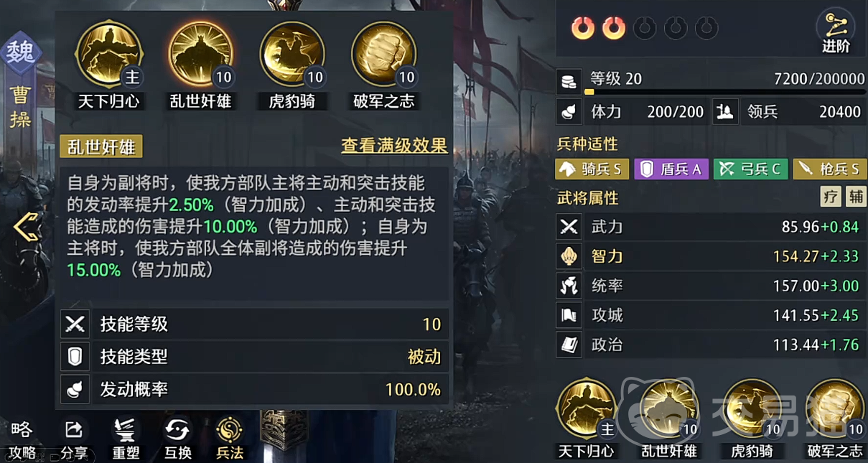Screen dimensions: 868x463
Task: Open the 分享 share icon
Action: [x=73, y=439]
